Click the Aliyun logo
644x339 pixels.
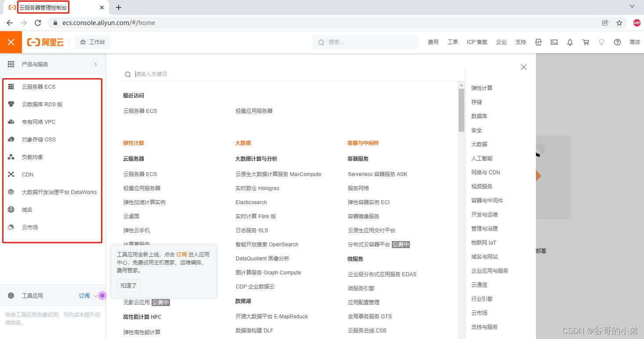click(x=45, y=42)
